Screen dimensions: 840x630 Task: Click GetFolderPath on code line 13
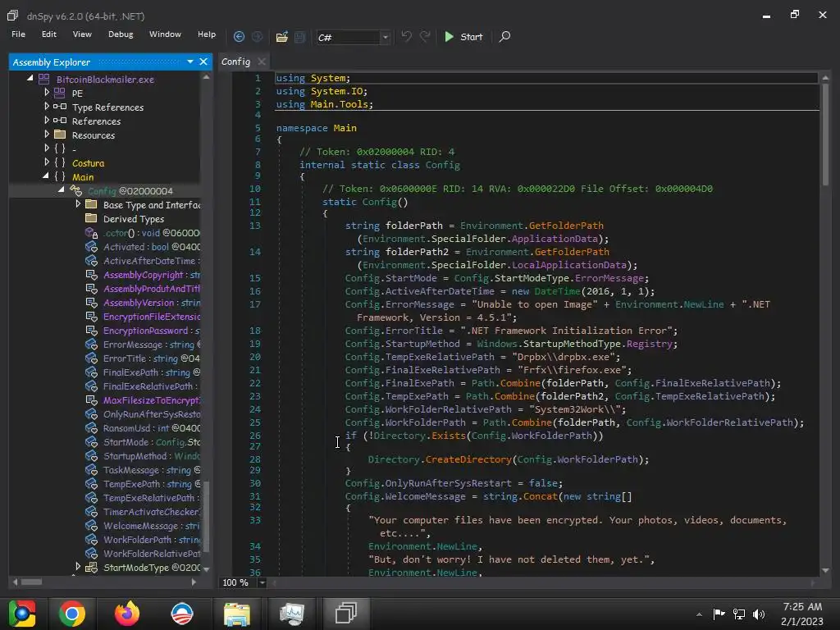coord(566,225)
